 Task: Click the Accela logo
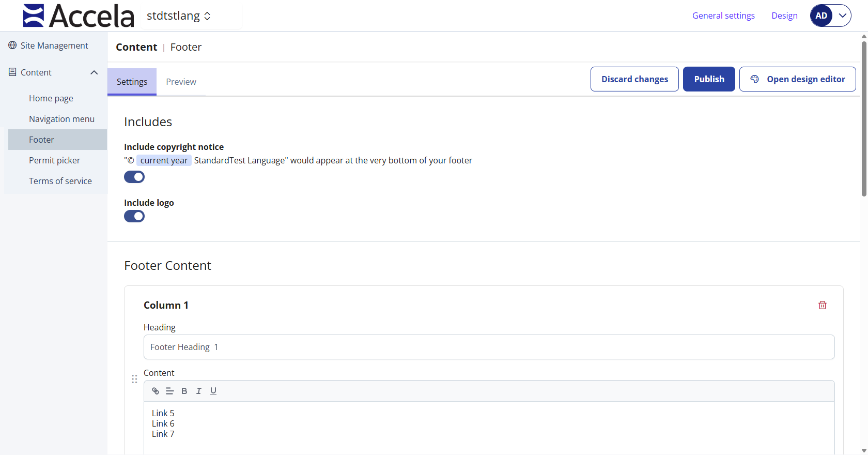(x=79, y=16)
